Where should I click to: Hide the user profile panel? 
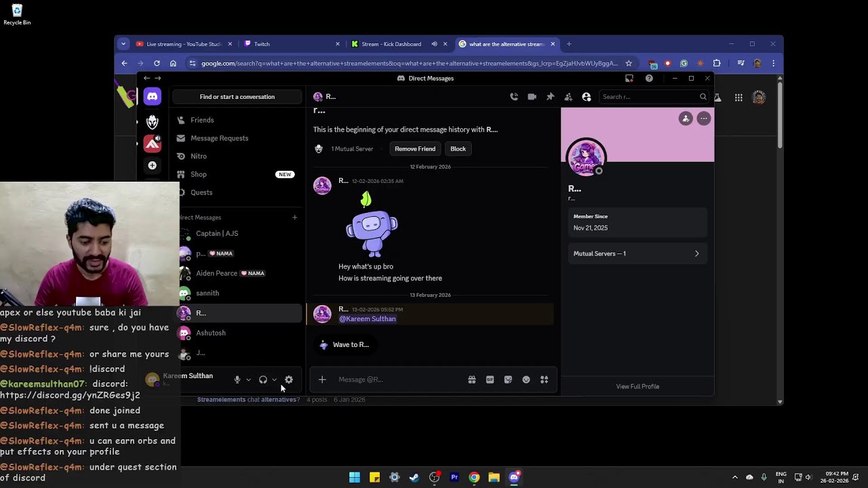587,97
